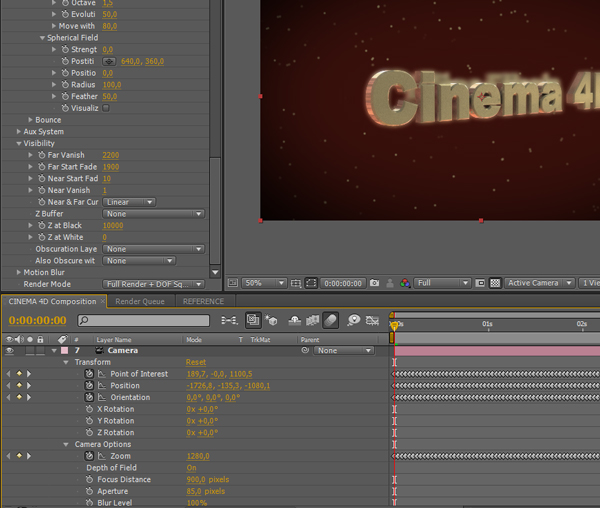
Task: Tick the Visualiz checkbox
Action: coord(106,108)
